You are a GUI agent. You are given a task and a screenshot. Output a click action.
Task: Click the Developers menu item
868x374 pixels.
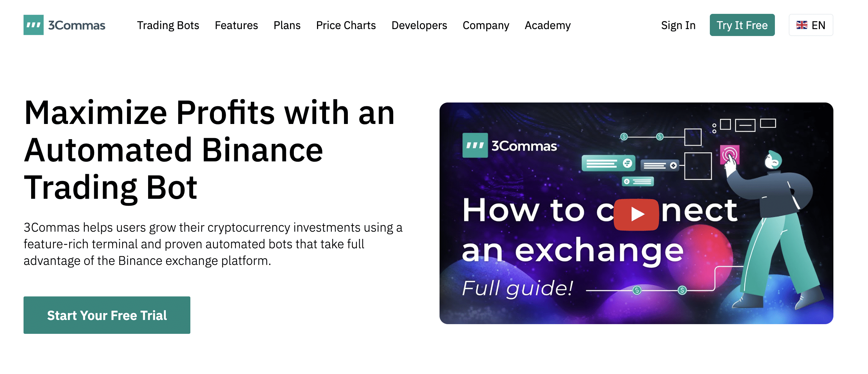419,24
